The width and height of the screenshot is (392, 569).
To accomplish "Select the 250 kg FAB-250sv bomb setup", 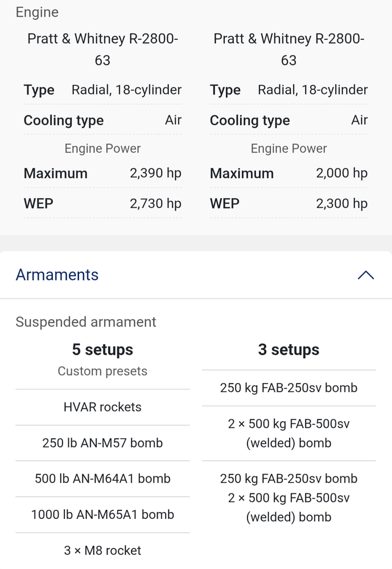I will 288,387.
